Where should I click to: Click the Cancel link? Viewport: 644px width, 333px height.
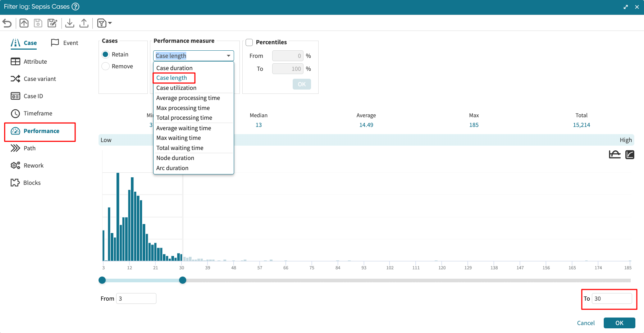click(x=586, y=323)
